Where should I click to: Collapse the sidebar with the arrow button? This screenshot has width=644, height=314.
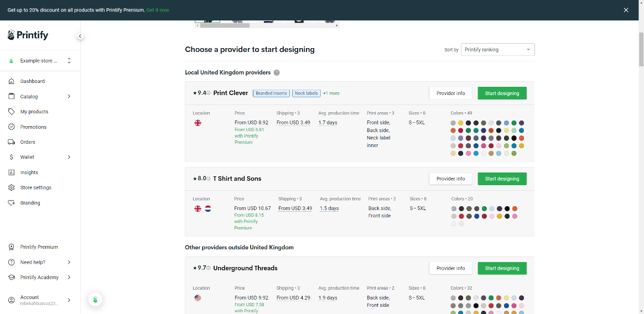80,36
